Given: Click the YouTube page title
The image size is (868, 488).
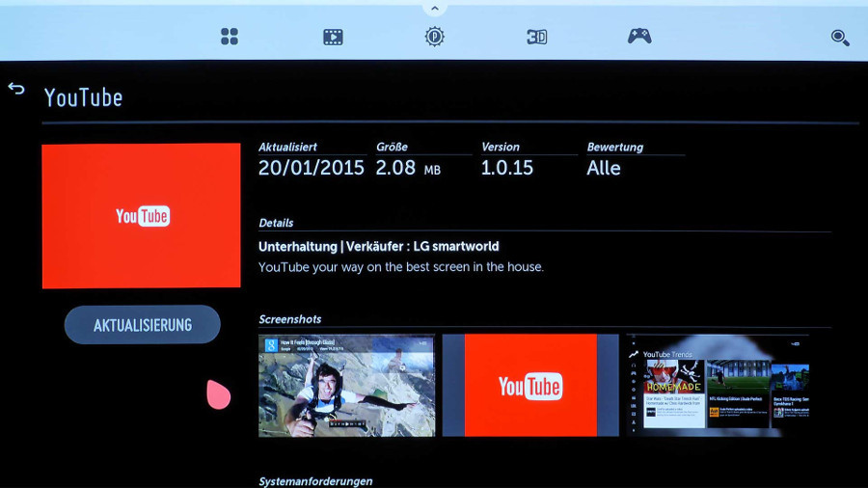Looking at the screenshot, I should tap(83, 97).
